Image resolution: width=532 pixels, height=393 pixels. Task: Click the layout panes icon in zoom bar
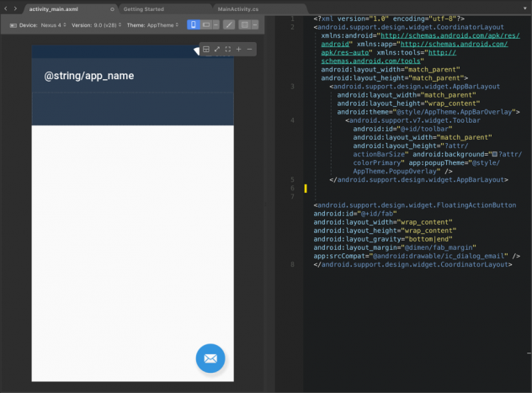click(x=206, y=50)
